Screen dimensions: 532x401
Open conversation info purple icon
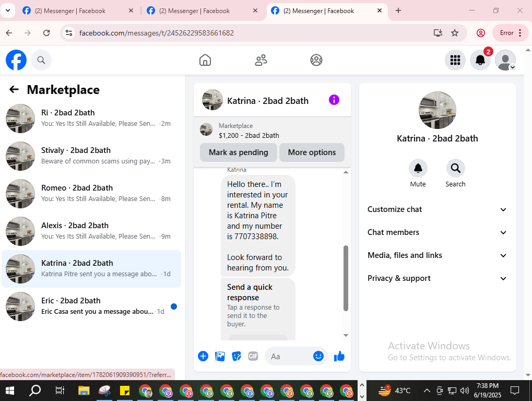pos(334,100)
